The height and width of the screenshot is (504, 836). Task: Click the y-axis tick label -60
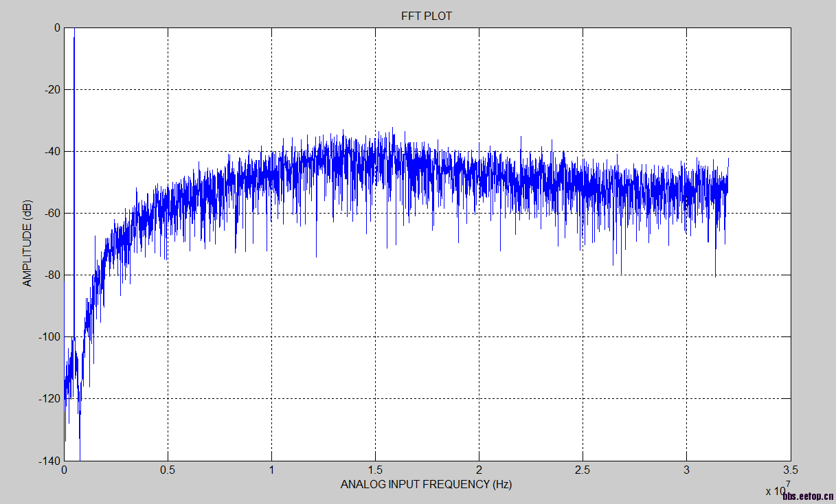coord(52,213)
